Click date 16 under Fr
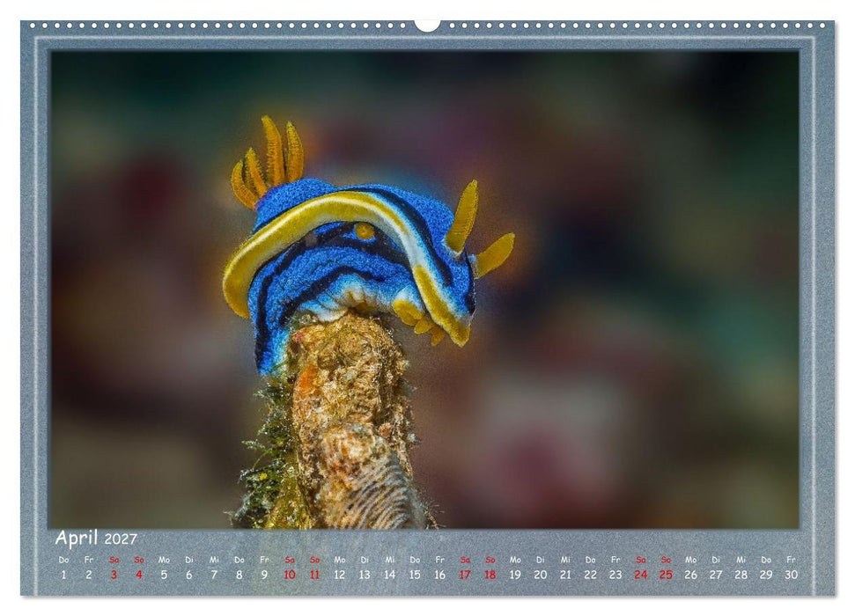The height and width of the screenshot is (616, 855). pyautogui.click(x=439, y=575)
